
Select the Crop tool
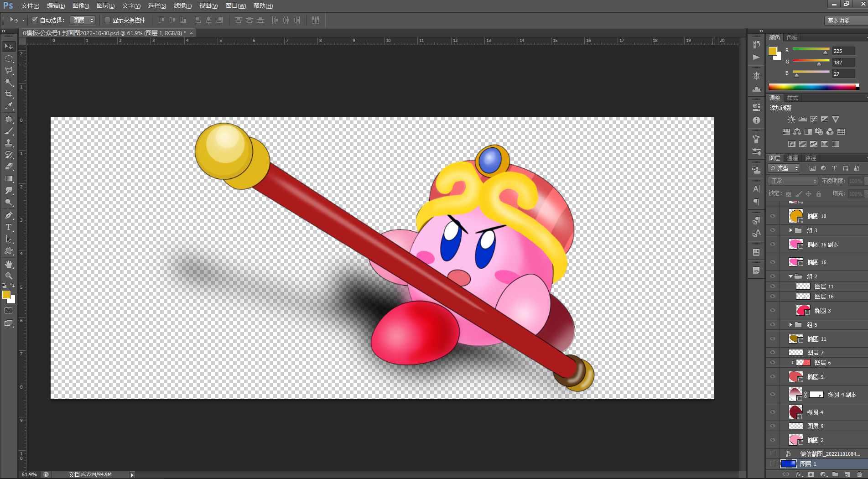tap(9, 94)
